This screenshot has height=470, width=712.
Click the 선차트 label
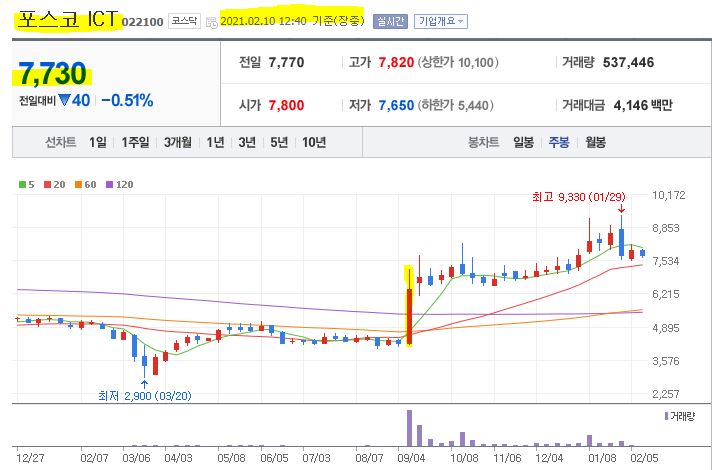pos(60,143)
